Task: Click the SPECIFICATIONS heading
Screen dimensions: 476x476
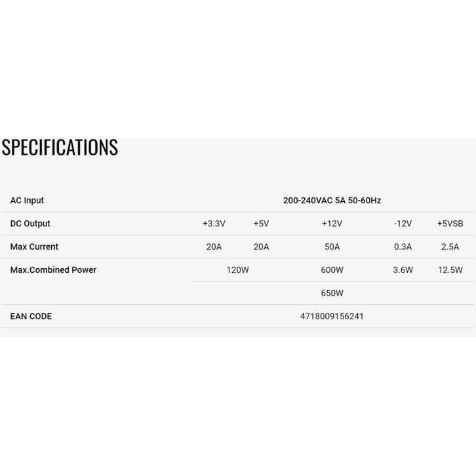Action: (60, 148)
